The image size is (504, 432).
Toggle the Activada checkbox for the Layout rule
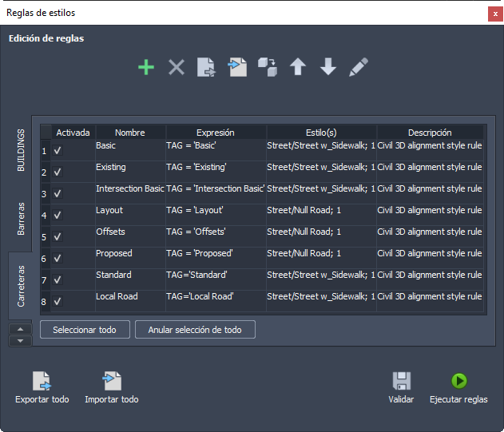[58, 215]
